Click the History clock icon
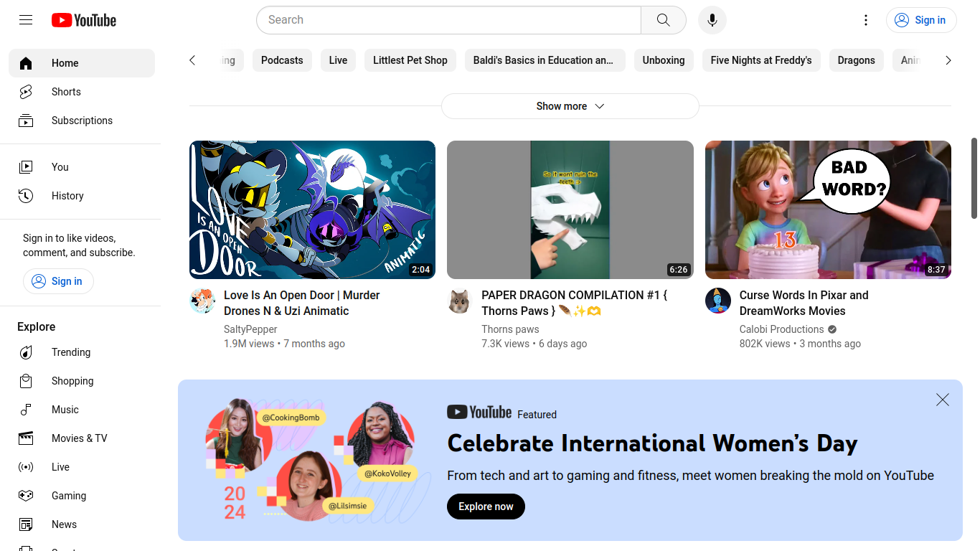The width and height of the screenshot is (980, 551). [x=26, y=196]
